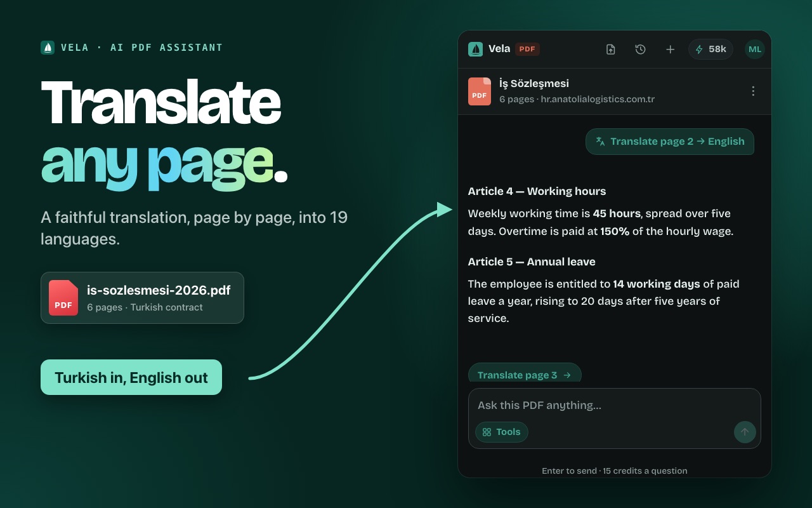Click the bold 150% overtime rate

[615, 231]
